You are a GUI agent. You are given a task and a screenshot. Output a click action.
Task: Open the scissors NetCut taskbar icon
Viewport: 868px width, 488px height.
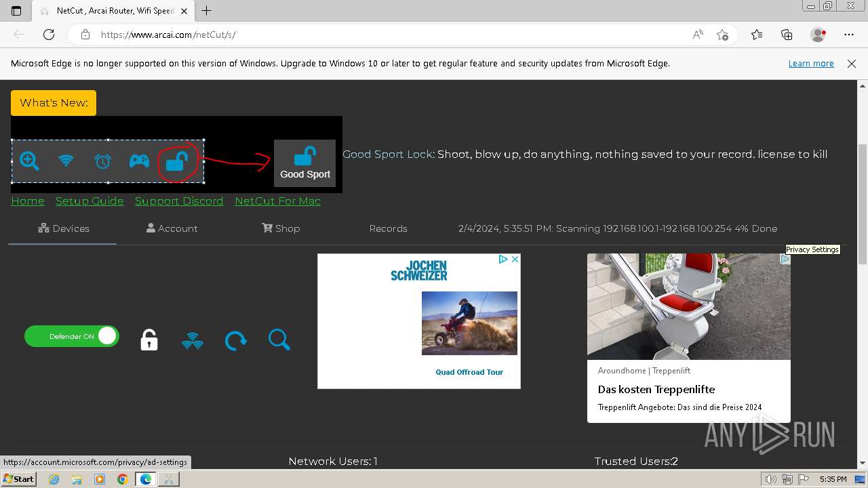pyautogui.click(x=169, y=479)
